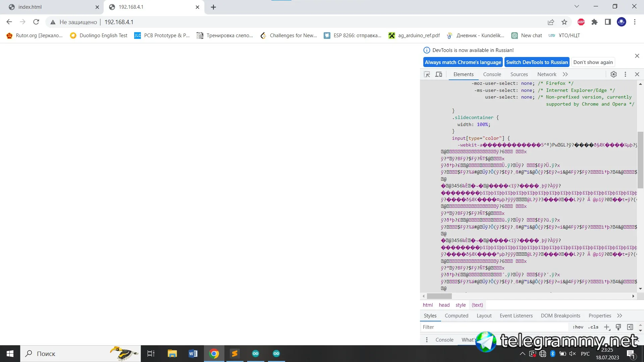Screen dimensions: 644x362
Task: Click Don't show again button
Action: click(x=593, y=62)
